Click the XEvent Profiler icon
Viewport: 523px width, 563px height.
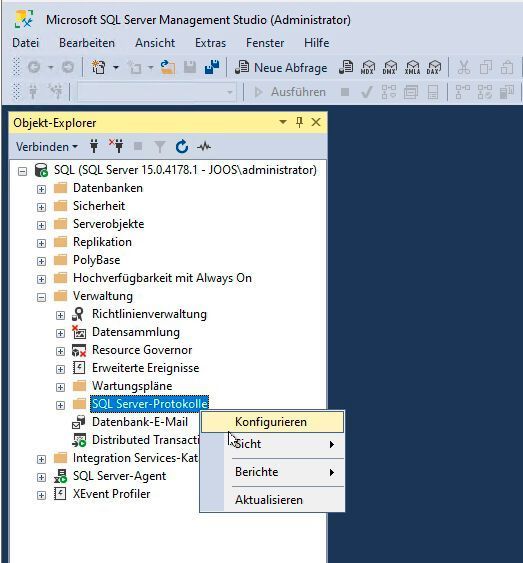[60, 494]
